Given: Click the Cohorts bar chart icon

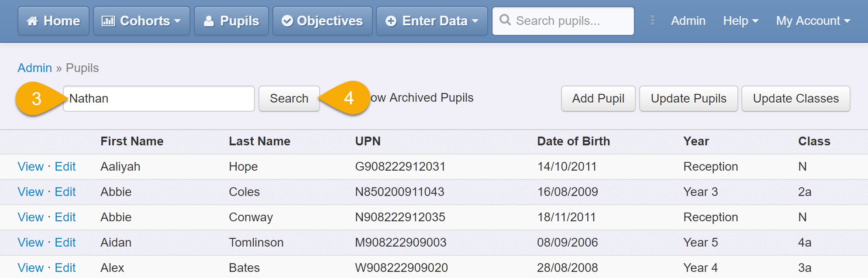Looking at the screenshot, I should click(108, 21).
